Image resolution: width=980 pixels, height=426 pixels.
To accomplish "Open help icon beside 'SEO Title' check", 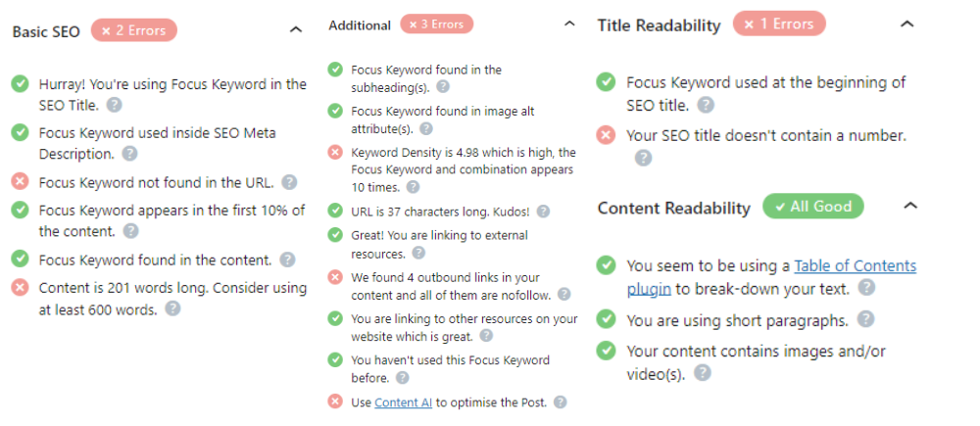I will click(x=114, y=105).
